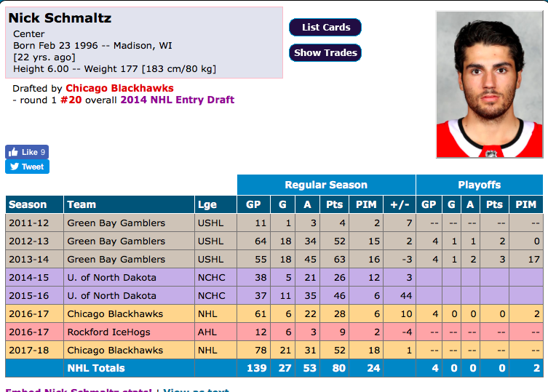Select the Regular Season header tab

pos(326,185)
